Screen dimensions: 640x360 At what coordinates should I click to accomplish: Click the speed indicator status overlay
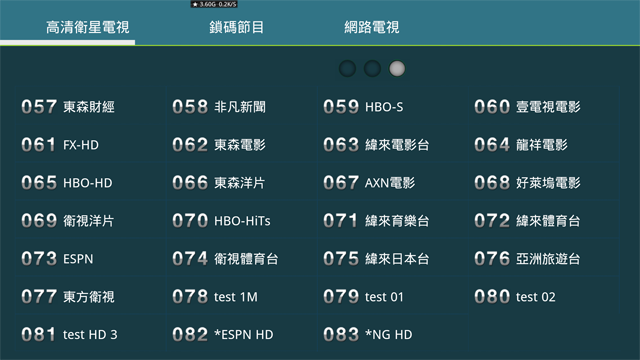214,4
